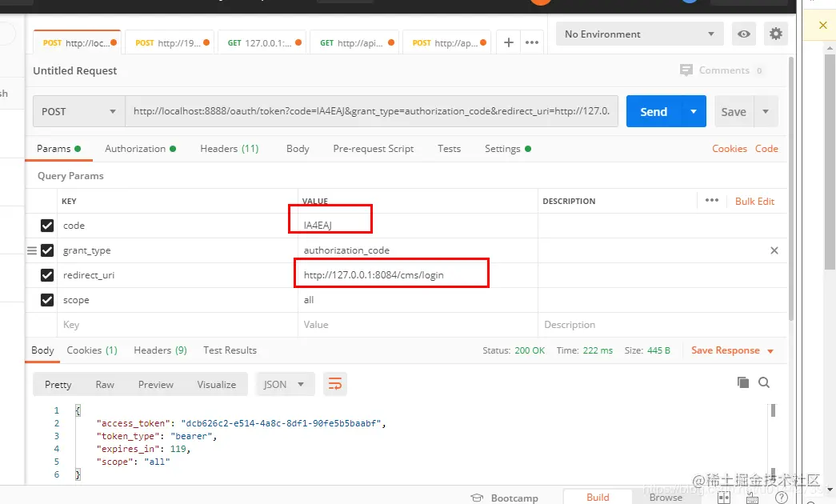Expand the Save button dropdown arrow
Image resolution: width=836 pixels, height=504 pixels.
766,111
